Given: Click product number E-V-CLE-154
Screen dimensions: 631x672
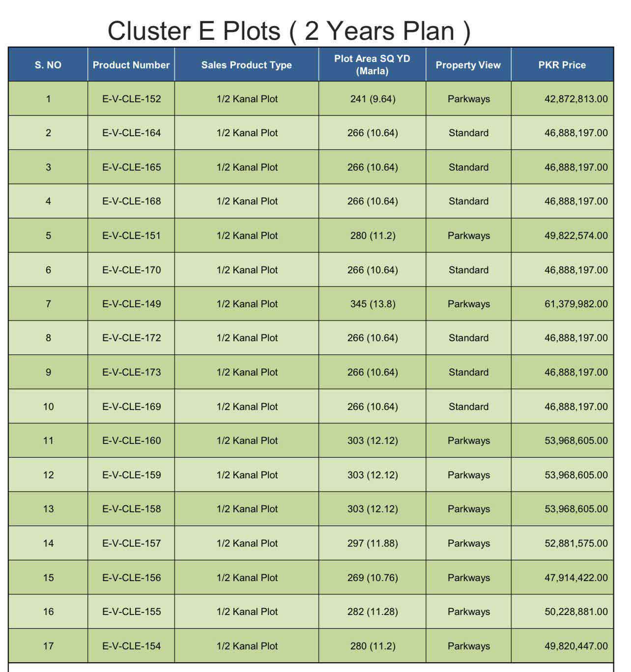Looking at the screenshot, I should (x=131, y=646).
